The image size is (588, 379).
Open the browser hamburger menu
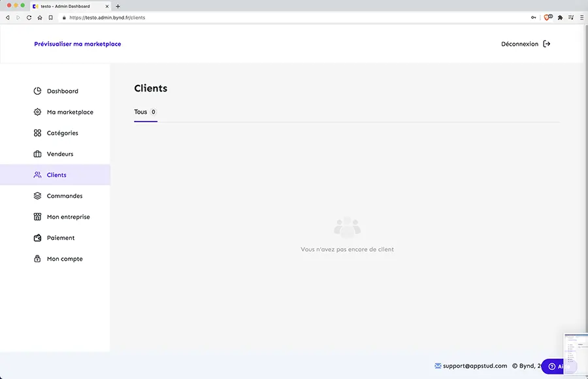click(581, 18)
